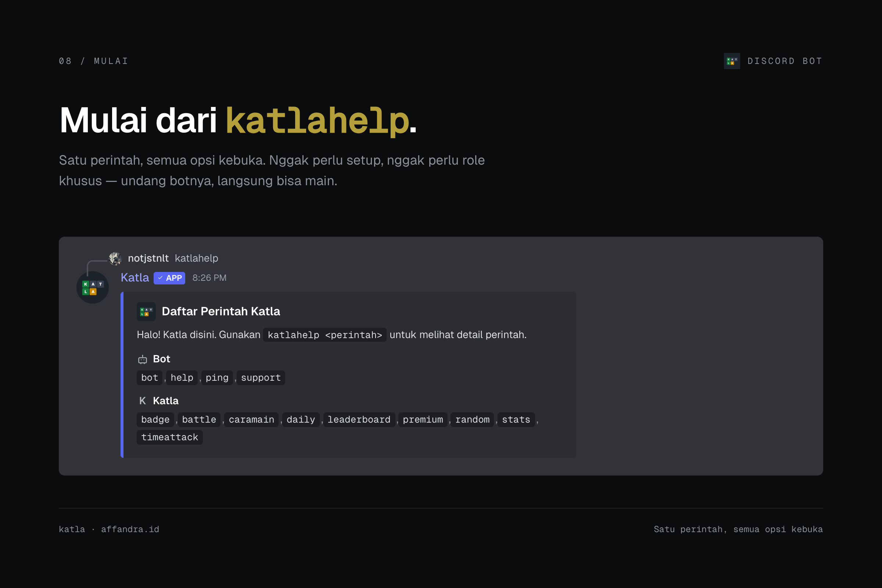The height and width of the screenshot is (588, 882).
Task: Expand the Katla command category
Action: click(165, 401)
